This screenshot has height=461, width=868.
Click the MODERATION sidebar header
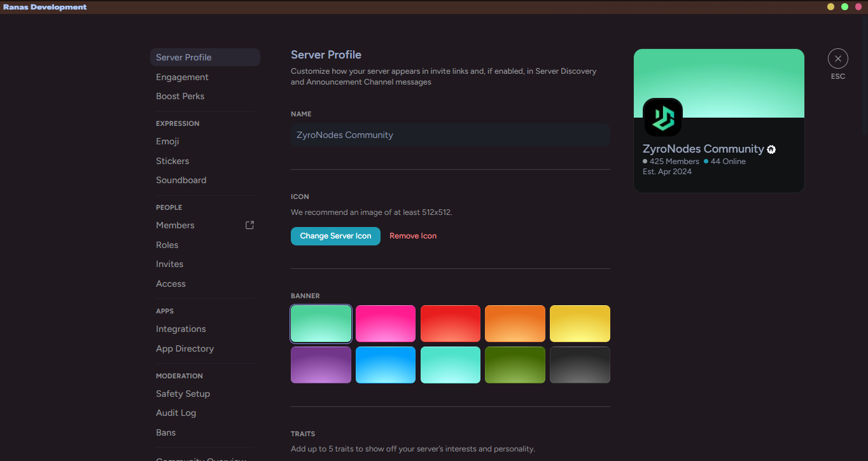(x=179, y=376)
